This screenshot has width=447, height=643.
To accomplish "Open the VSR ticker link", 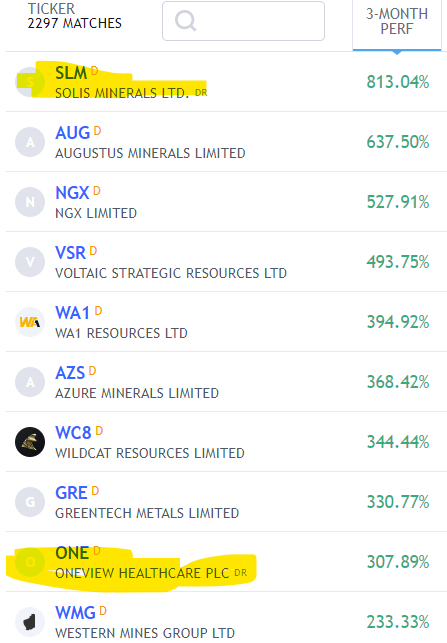I will coord(71,253).
